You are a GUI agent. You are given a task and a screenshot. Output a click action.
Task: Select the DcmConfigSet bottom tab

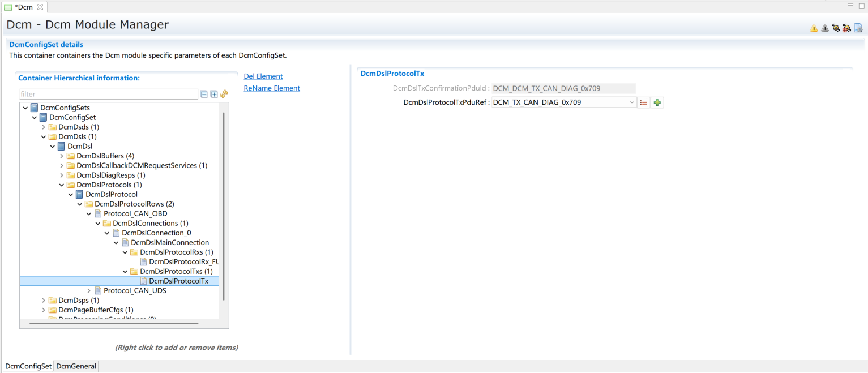coord(28,366)
